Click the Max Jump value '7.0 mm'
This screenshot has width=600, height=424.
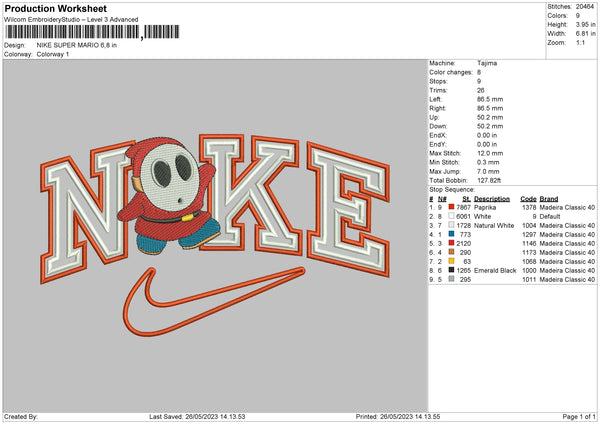click(488, 171)
